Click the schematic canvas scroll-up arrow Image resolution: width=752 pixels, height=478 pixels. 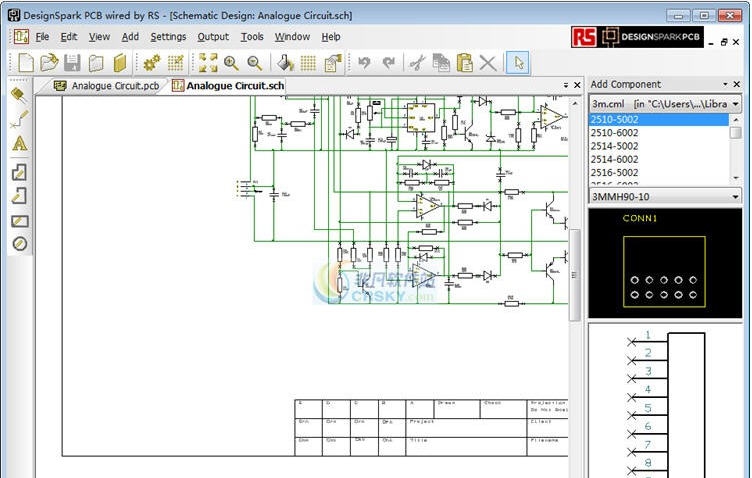(x=575, y=103)
